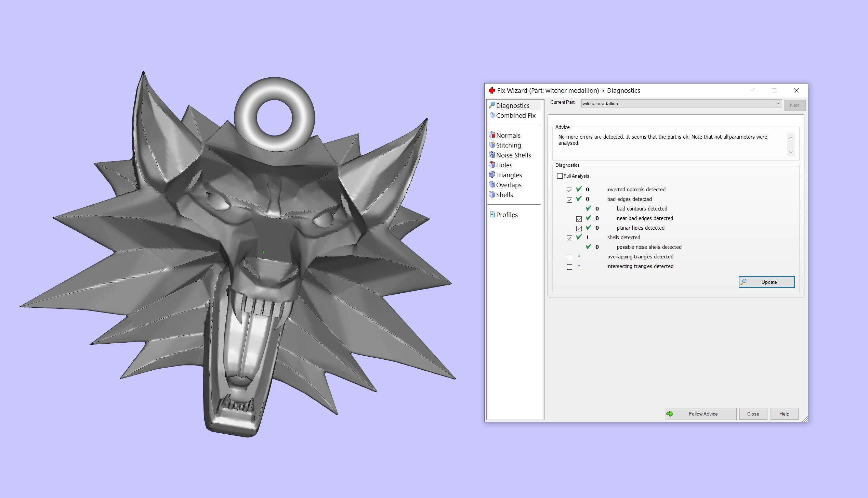Switch to the Diagnostics page
Image resolution: width=868 pixels, height=498 pixels.
pyautogui.click(x=512, y=105)
